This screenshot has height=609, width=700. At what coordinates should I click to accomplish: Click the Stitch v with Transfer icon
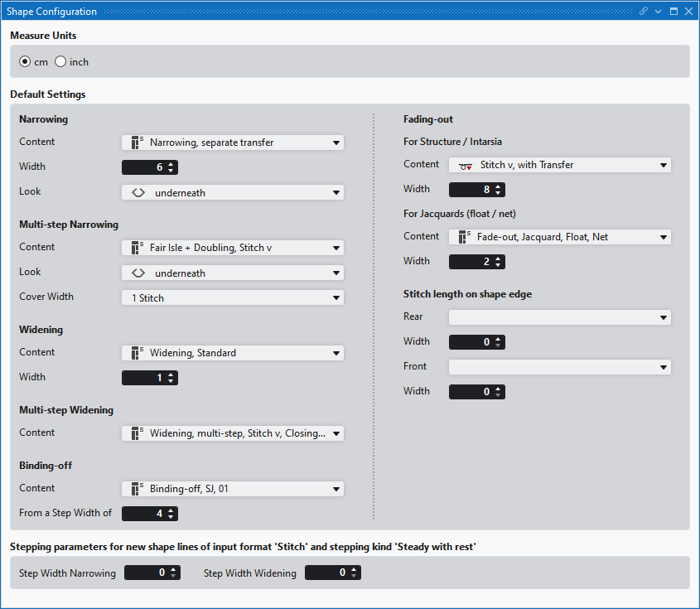point(465,166)
